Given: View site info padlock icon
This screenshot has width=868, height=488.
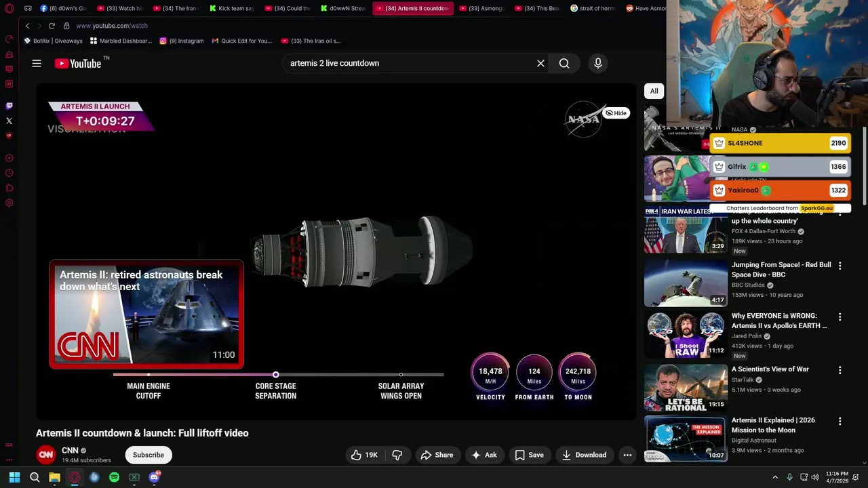Looking at the screenshot, I should click(x=66, y=26).
